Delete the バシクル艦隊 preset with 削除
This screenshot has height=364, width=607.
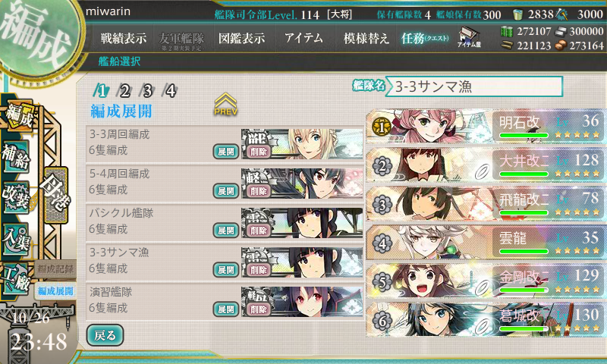point(258,231)
